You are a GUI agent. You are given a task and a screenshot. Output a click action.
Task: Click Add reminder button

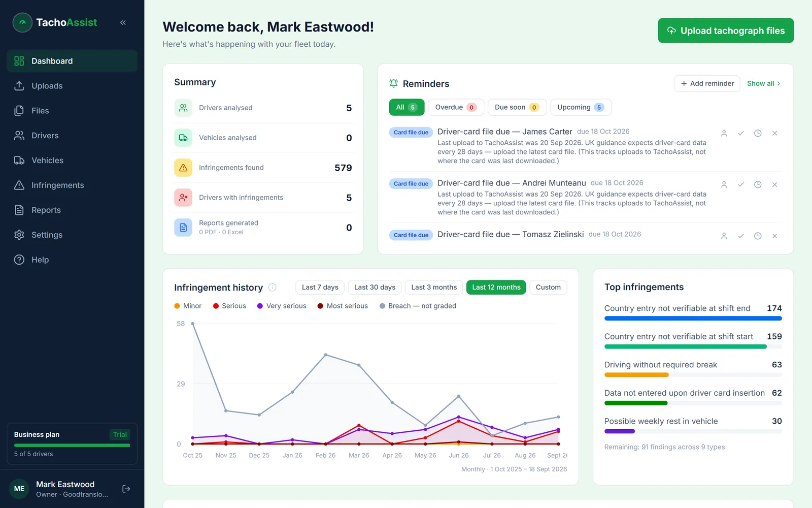click(707, 83)
